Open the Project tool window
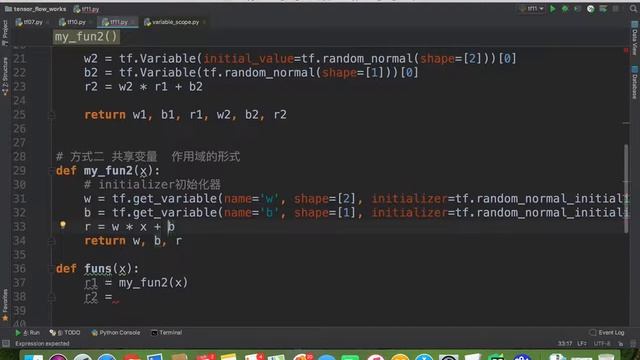The width and height of the screenshot is (640, 360). tap(5, 33)
